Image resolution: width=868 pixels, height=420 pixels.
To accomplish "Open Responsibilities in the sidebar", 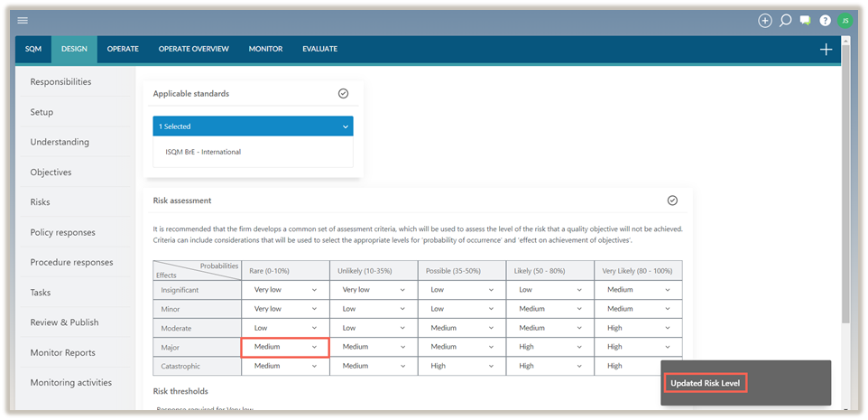I will click(x=60, y=82).
